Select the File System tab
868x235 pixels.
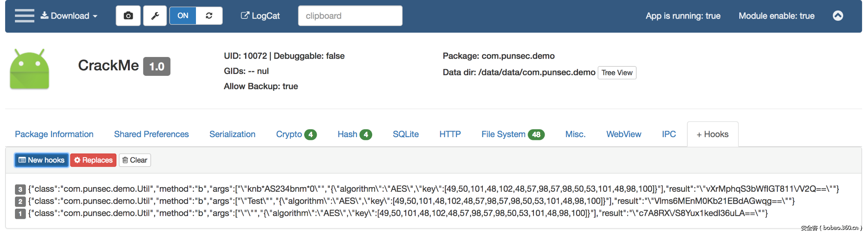pyautogui.click(x=512, y=134)
